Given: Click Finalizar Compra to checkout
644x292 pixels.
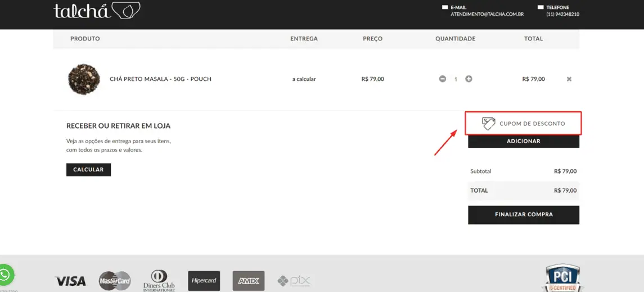Looking at the screenshot, I should pyautogui.click(x=523, y=215).
